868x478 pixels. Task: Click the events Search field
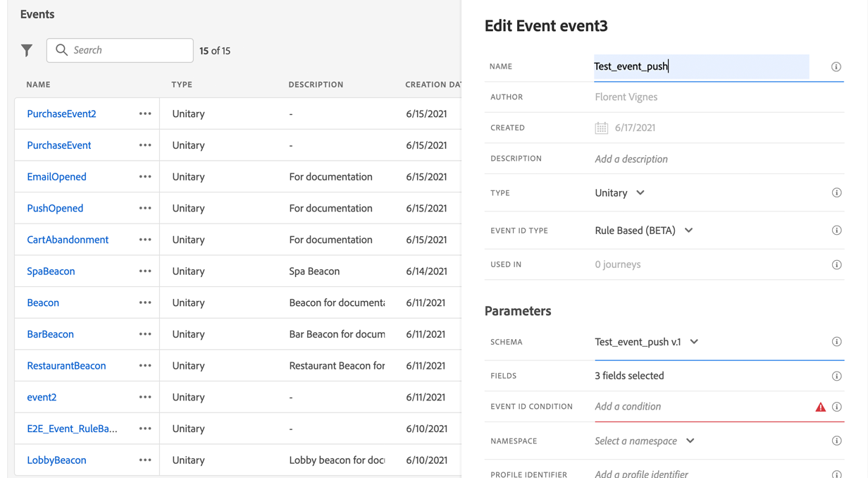coord(127,50)
